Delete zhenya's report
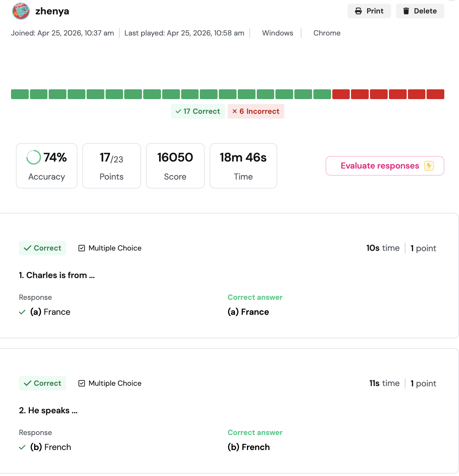 point(420,11)
